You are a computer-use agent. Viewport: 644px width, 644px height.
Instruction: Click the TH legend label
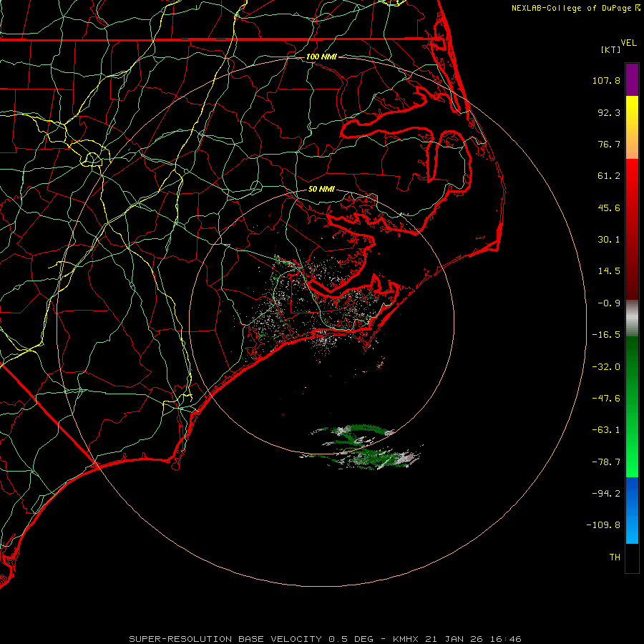[615, 557]
